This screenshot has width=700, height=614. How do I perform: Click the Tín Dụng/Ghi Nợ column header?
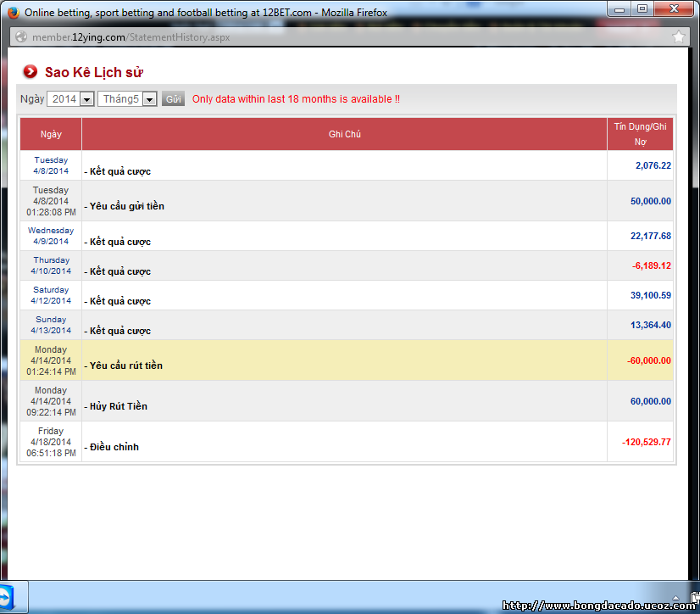coord(640,134)
